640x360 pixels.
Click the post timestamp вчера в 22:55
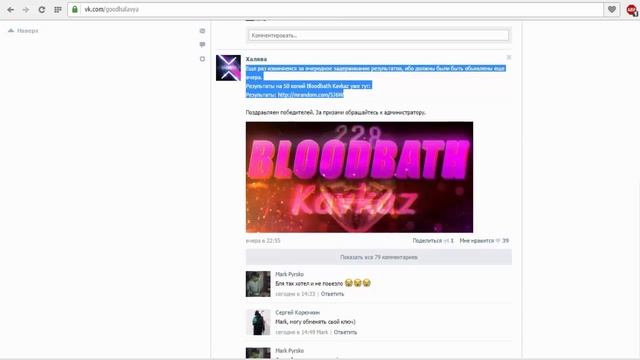tap(263, 241)
